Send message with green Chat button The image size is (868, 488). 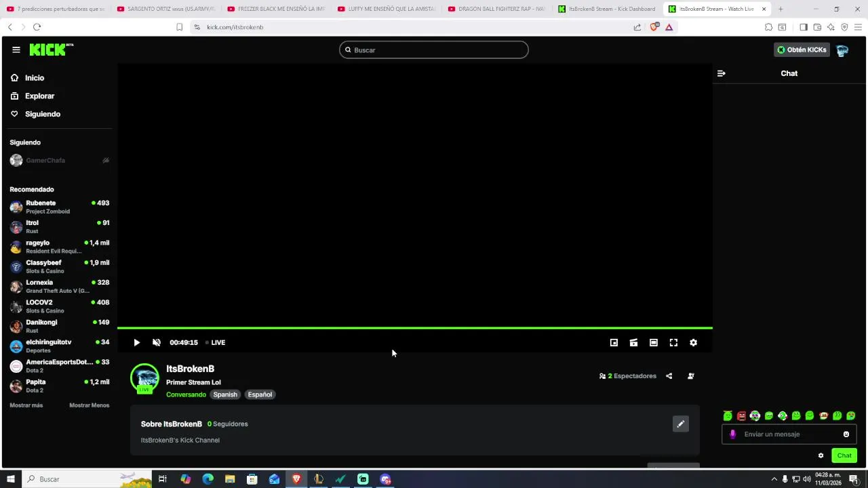(x=844, y=455)
